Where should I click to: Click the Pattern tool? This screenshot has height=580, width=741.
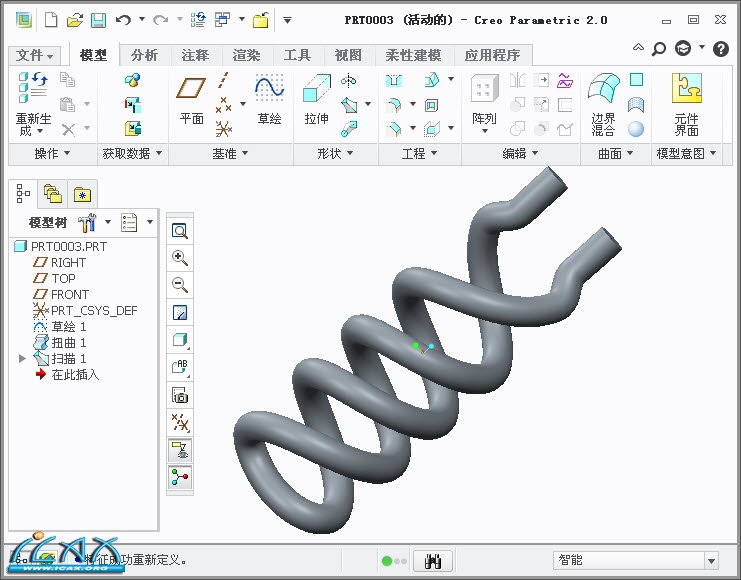(484, 102)
